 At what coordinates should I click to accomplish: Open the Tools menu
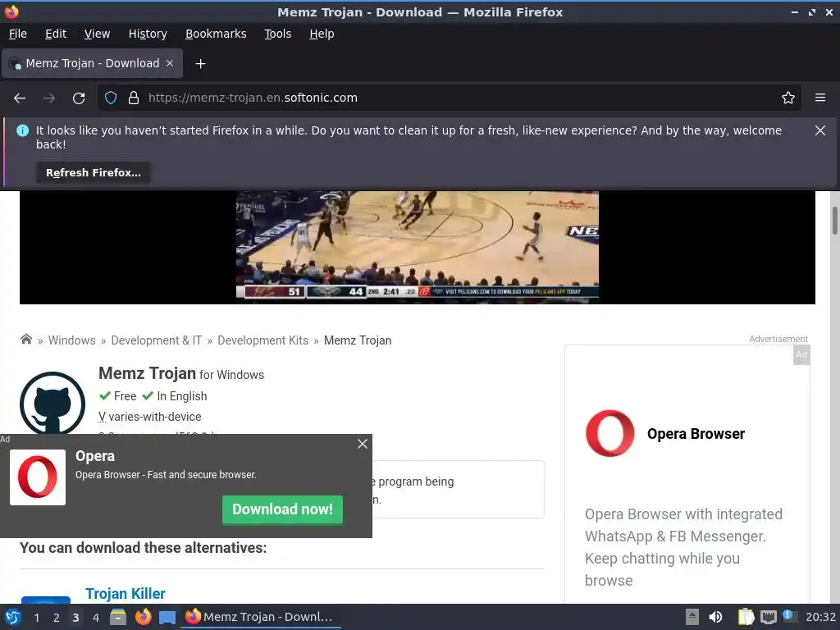click(278, 34)
